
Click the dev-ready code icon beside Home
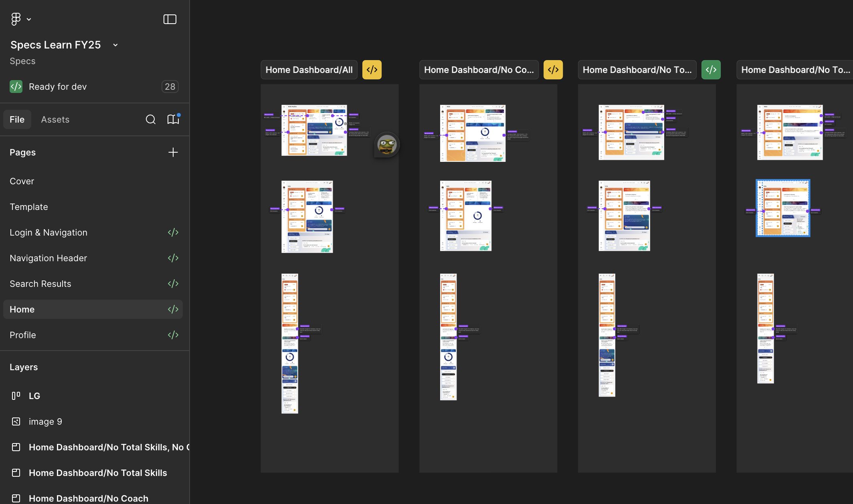[x=173, y=309]
